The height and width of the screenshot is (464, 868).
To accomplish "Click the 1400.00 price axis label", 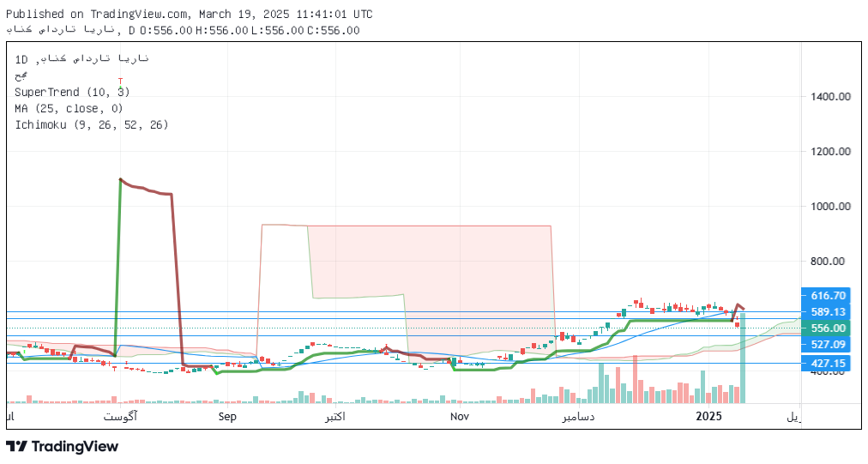I will coord(830,97).
